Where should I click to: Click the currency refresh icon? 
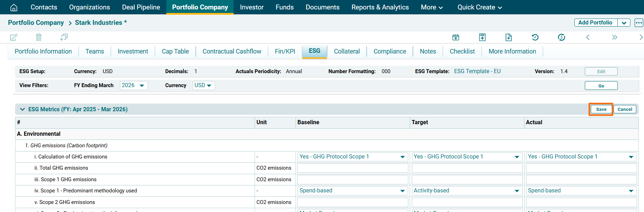pos(561,37)
